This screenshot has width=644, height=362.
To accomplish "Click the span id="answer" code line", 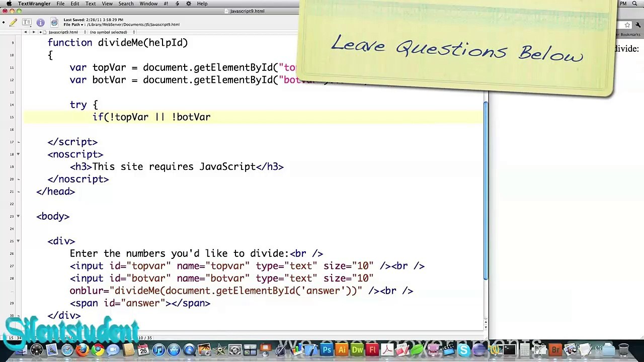I will coord(140,303).
